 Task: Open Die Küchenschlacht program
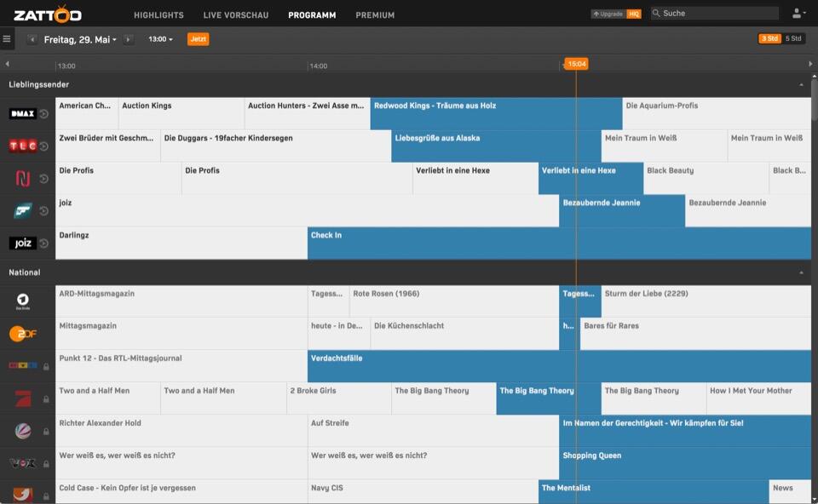point(464,334)
